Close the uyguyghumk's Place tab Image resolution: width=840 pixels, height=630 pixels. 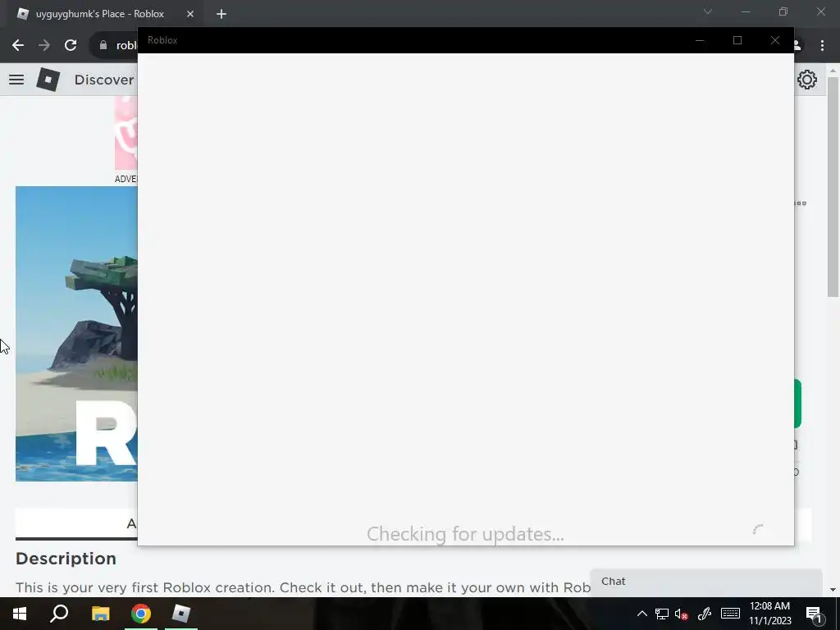[190, 14]
